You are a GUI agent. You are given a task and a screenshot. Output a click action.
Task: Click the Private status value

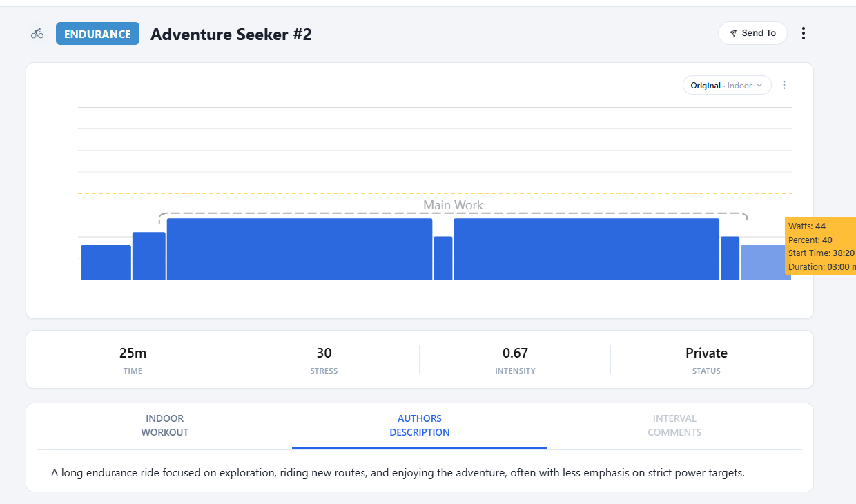(706, 353)
